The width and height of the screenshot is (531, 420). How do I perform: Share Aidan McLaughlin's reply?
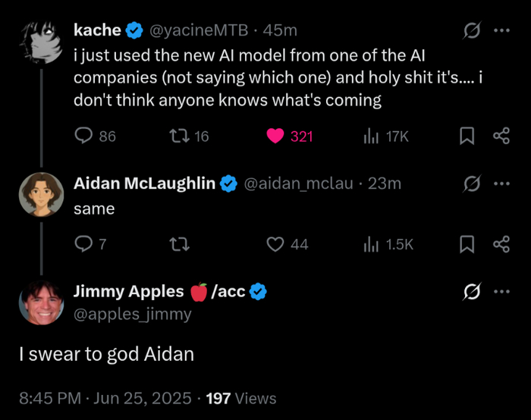[x=501, y=244]
